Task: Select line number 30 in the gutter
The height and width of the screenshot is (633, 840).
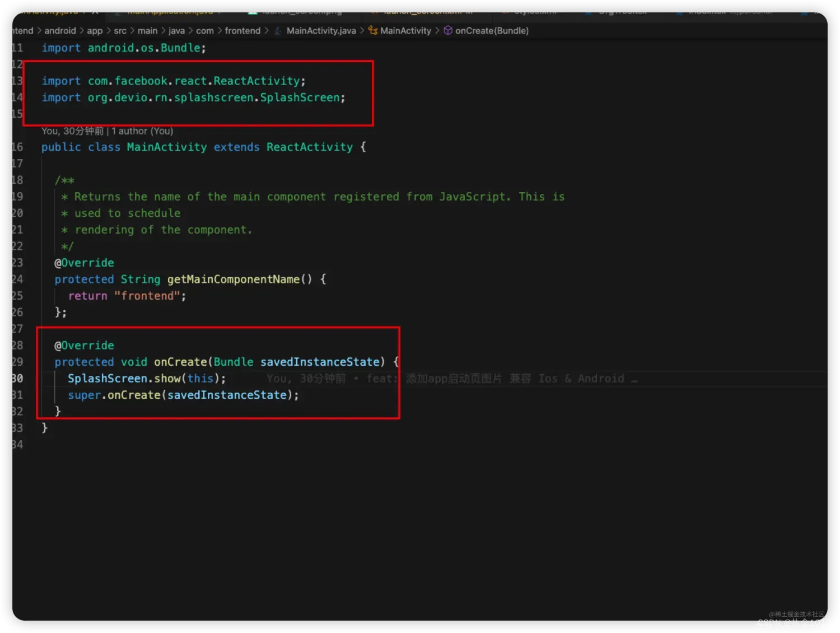Action: 17,378
